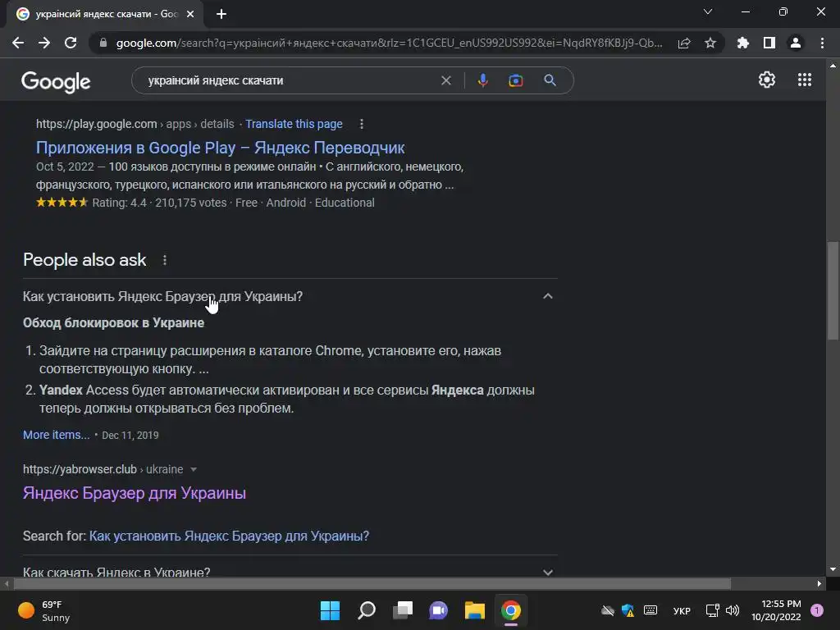Click Windows Security tray icon
Viewport: 840px width, 630px height.
[628, 610]
